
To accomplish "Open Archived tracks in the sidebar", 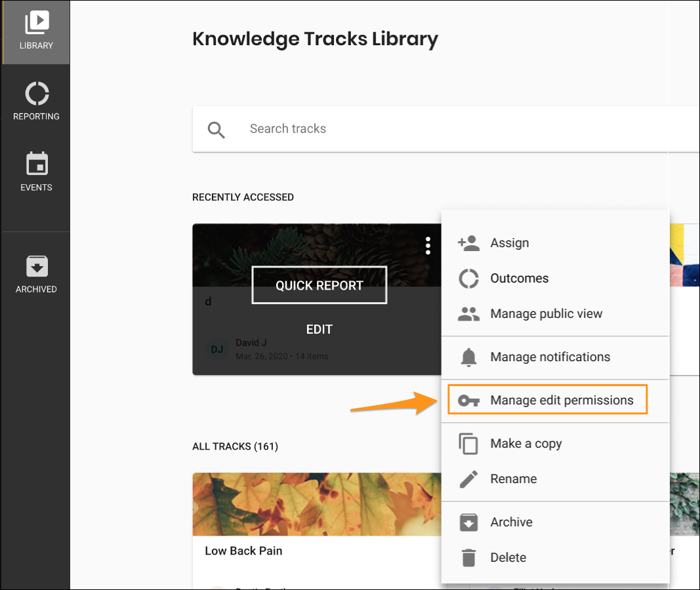I will 36,274.
